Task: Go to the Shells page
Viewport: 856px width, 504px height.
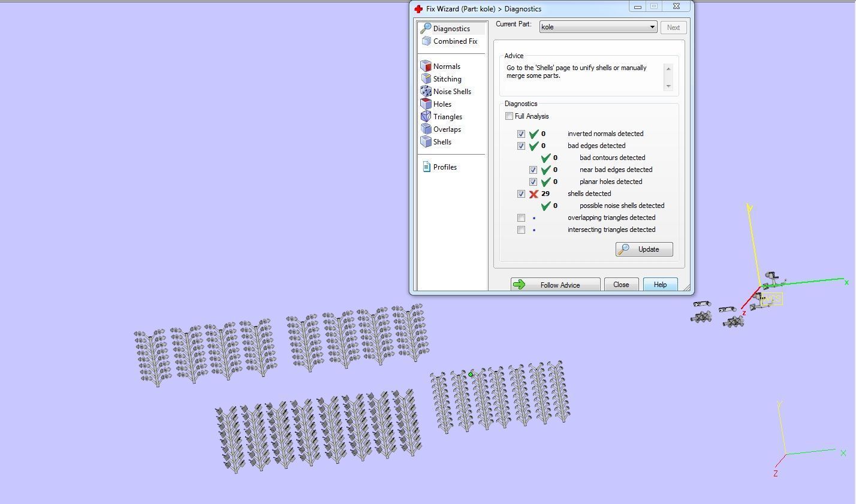Action: (x=442, y=141)
